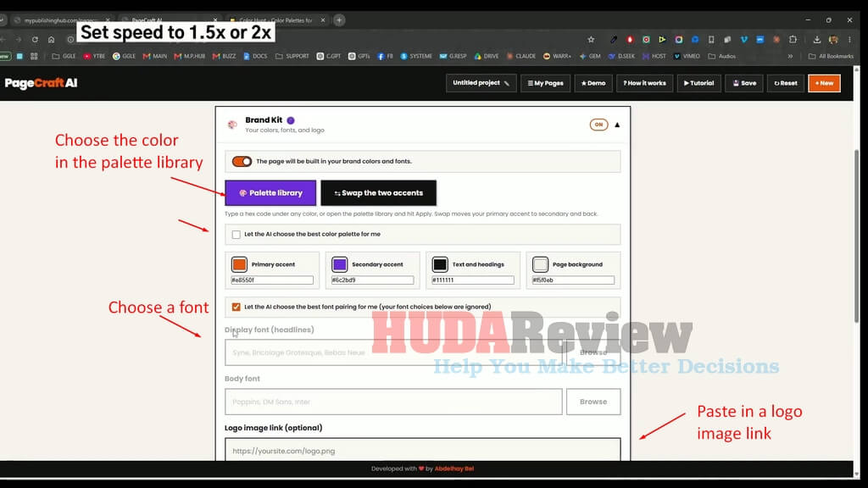Viewport: 868px width, 488px height.
Task: Open the Vimeo extension icon
Action: [743, 40]
